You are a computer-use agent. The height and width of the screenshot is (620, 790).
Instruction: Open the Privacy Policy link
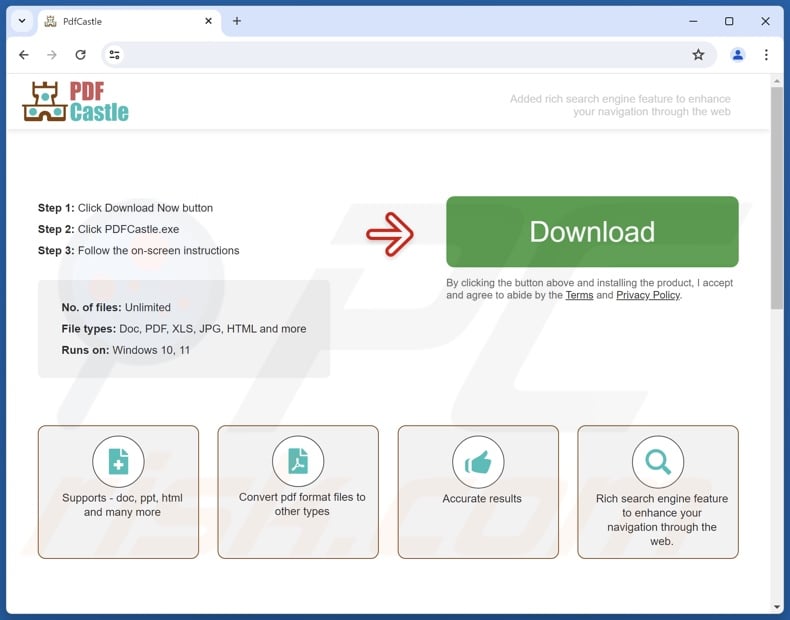[648, 295]
